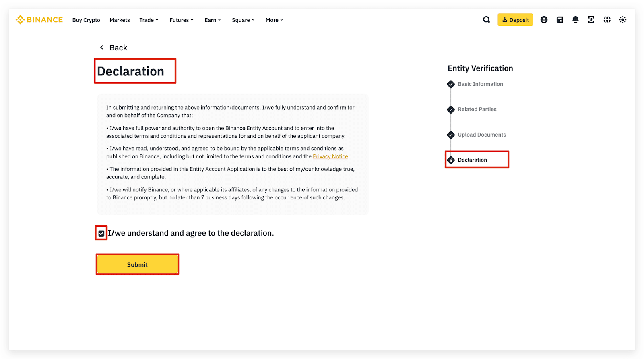The height and width of the screenshot is (359, 644).
Task: Open the Markets menu item
Action: (x=120, y=20)
